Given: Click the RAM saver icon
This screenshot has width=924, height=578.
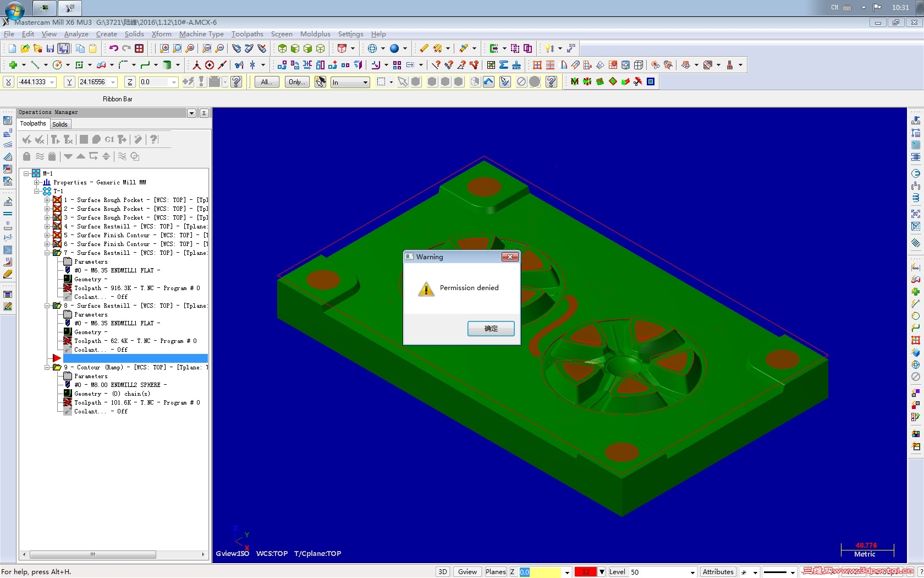Looking at the screenshot, I should [x=516, y=65].
